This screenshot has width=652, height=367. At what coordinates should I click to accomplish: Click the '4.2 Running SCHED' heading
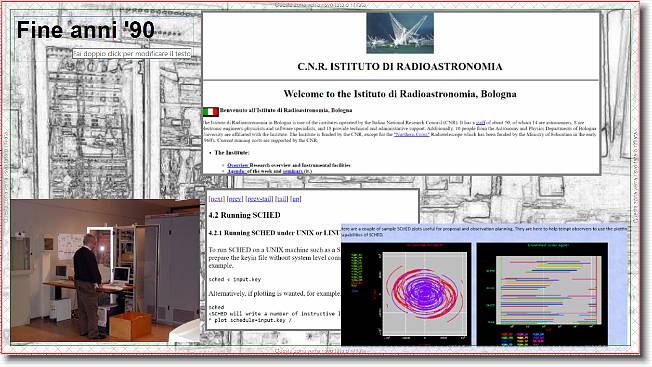coord(244,215)
